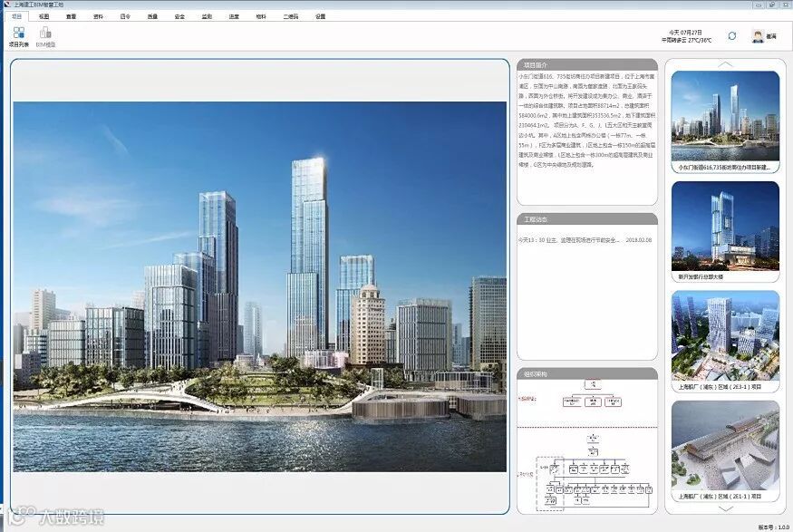The height and width of the screenshot is (532, 793).
Task: Click the user avatar icon
Action: pos(758,36)
